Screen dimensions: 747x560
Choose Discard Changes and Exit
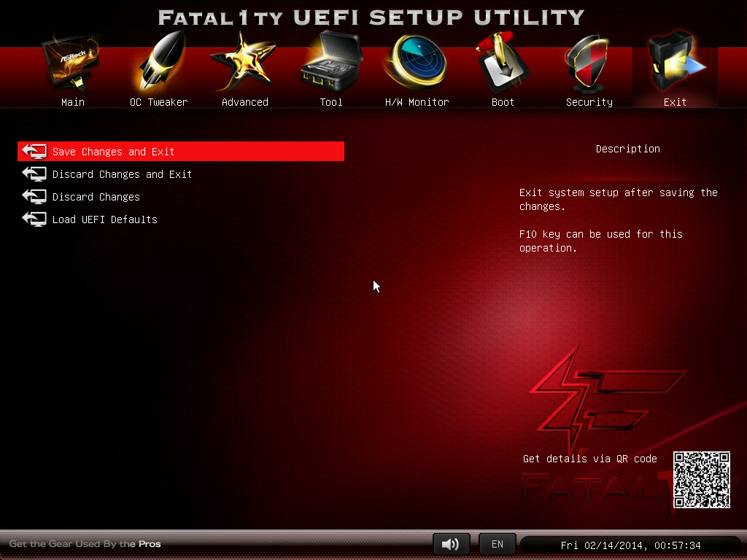(x=122, y=174)
